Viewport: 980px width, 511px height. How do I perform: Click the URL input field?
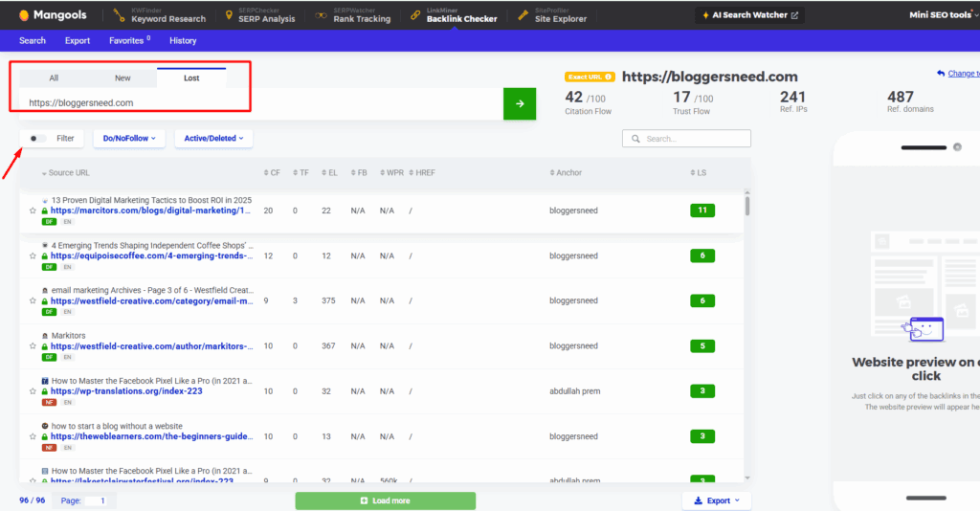(261, 103)
